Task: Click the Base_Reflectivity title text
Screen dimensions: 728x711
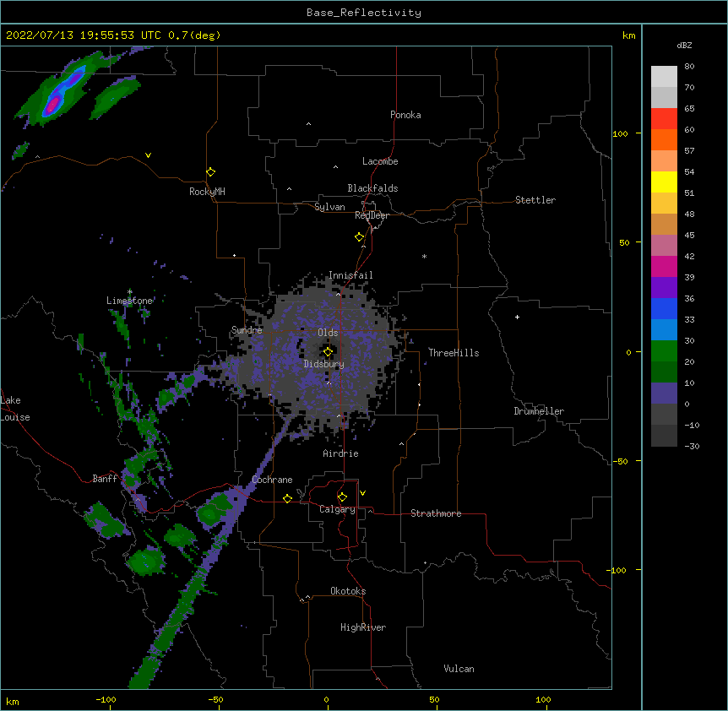Action: click(364, 13)
